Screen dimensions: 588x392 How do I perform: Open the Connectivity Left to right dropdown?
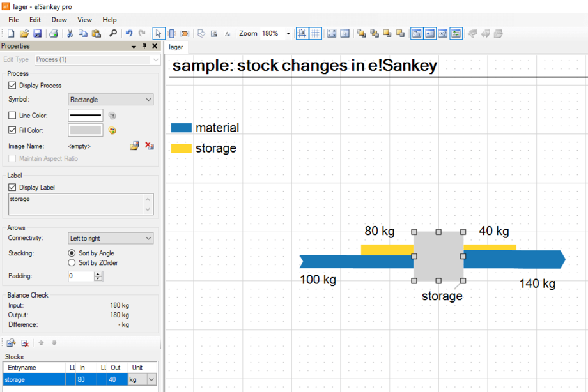111,238
